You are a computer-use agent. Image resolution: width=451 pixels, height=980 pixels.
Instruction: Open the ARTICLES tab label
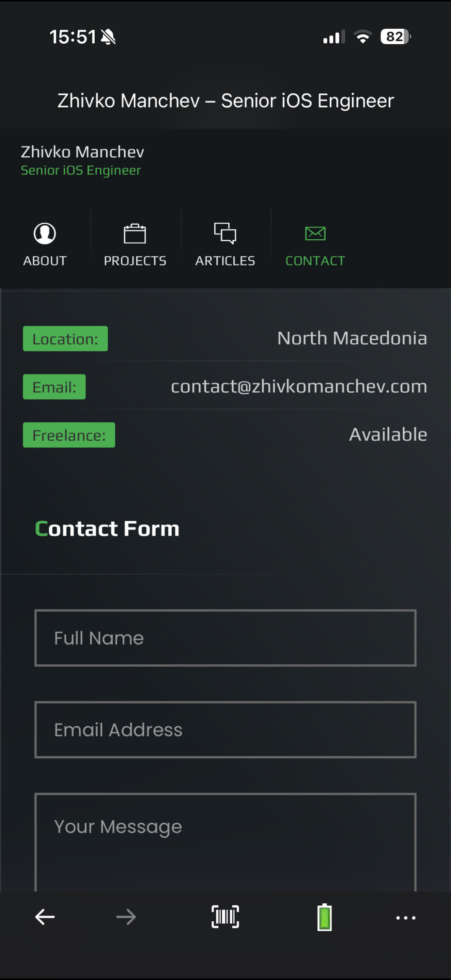225,261
